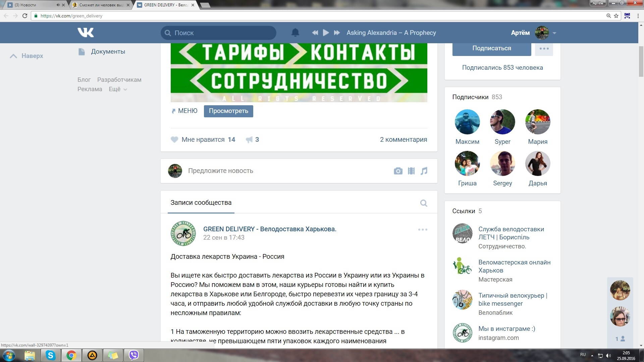
Task: Click the VK logo
Action: click(x=86, y=33)
